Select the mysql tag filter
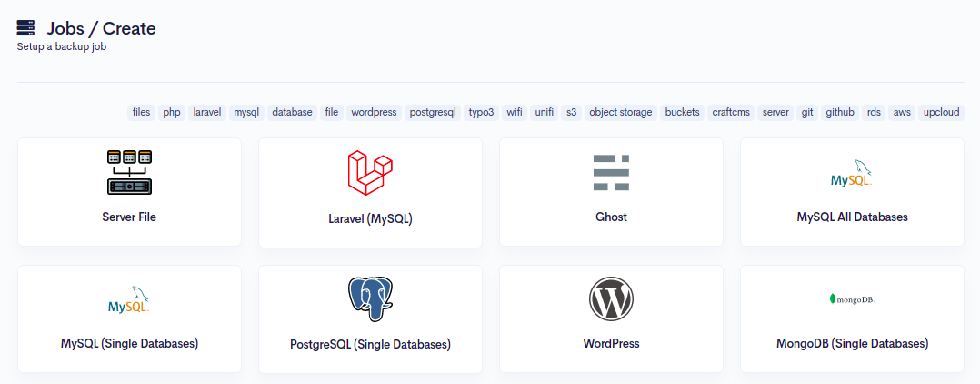This screenshot has width=980, height=384. pos(246,113)
